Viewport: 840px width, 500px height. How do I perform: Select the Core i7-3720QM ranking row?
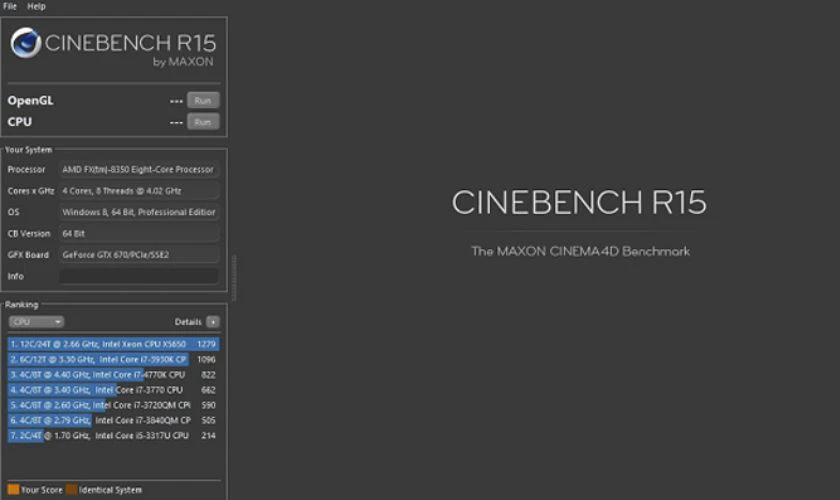coord(112,405)
